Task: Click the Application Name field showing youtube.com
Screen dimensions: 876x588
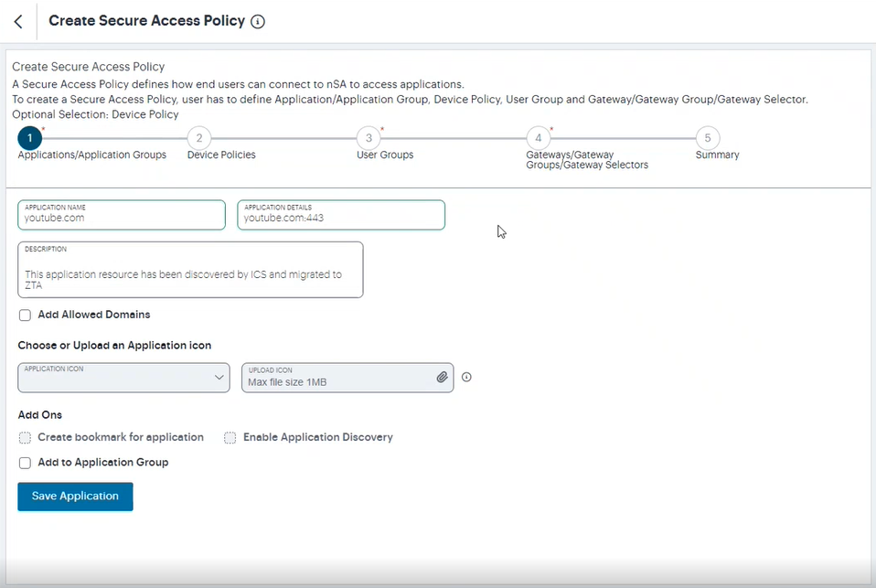Action: tap(121, 215)
